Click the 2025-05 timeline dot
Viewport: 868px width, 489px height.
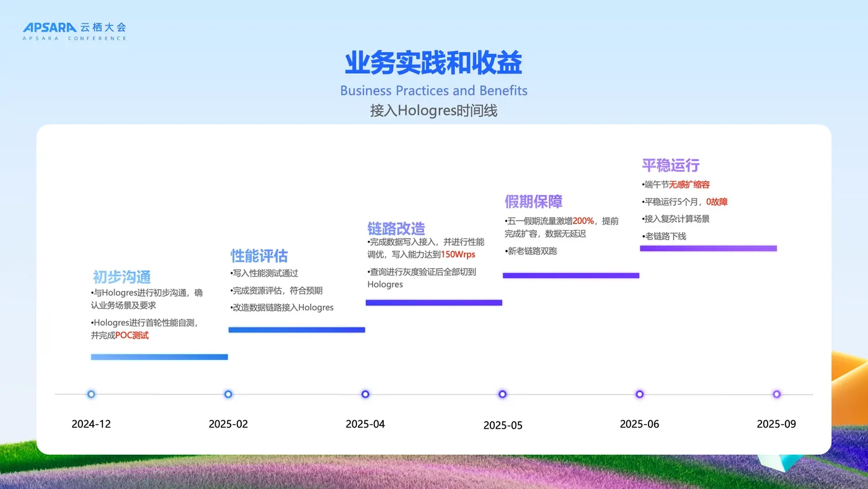(x=502, y=394)
